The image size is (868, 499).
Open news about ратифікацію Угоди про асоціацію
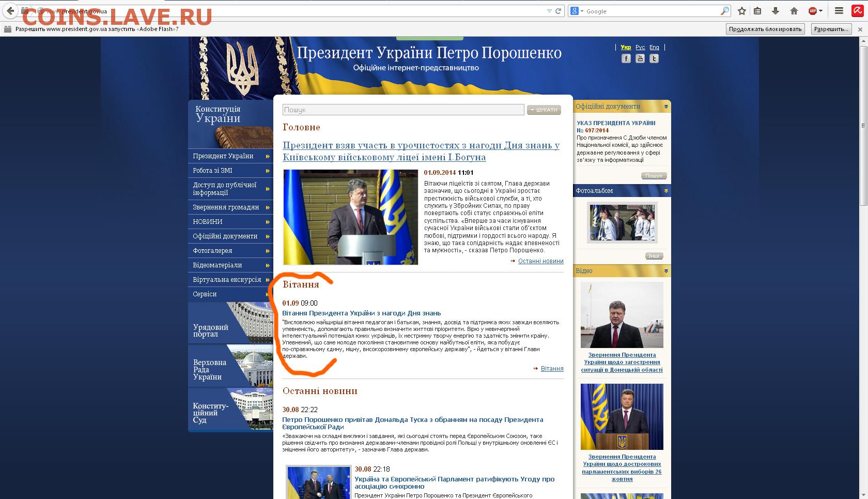click(x=455, y=482)
